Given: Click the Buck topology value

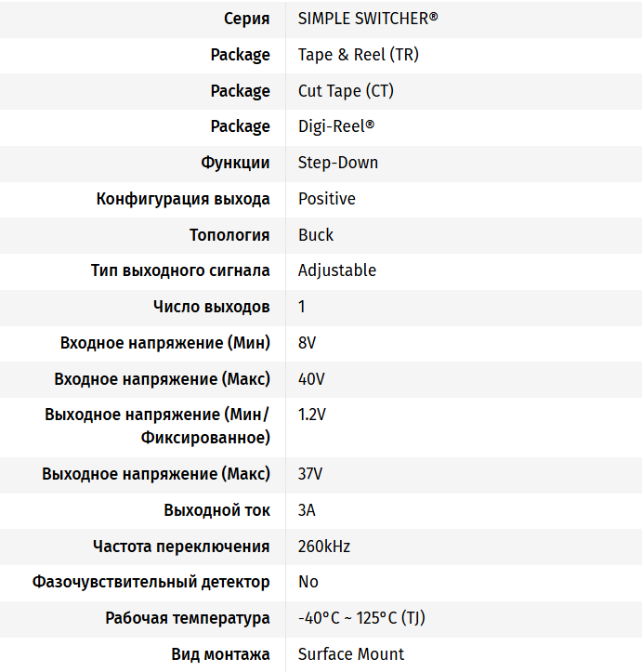Looking at the screenshot, I should point(315,235).
